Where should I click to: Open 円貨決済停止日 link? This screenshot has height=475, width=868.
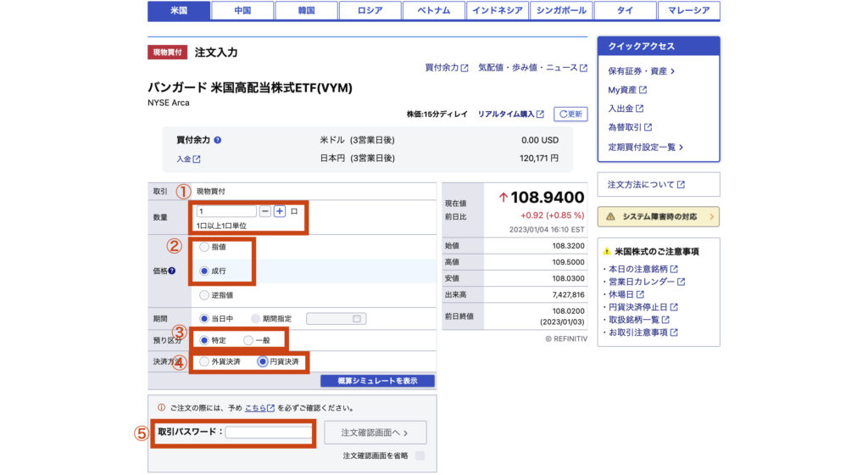[x=643, y=307]
